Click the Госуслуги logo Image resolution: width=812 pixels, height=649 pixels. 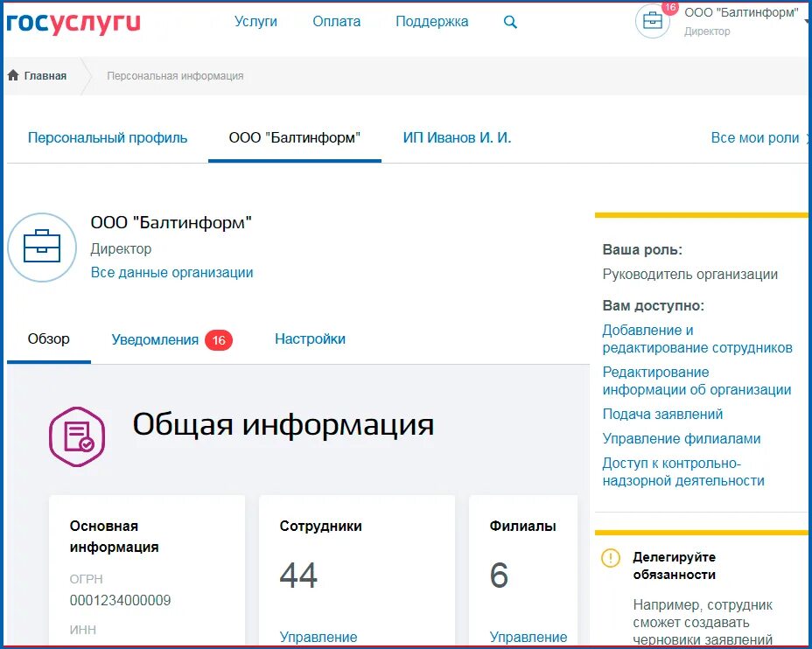click(x=73, y=23)
